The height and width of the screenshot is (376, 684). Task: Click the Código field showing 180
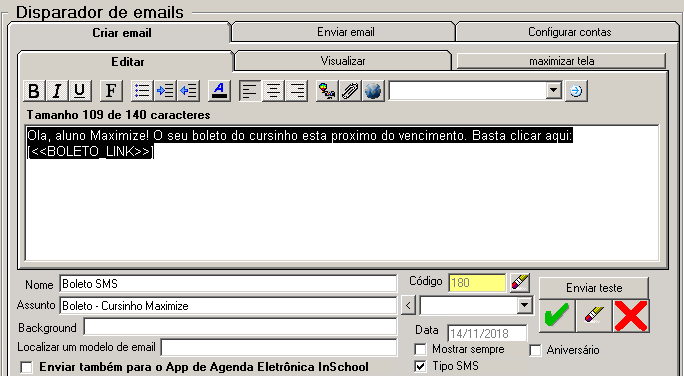(x=477, y=283)
